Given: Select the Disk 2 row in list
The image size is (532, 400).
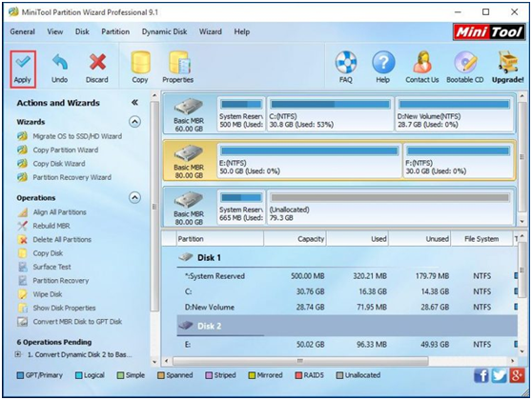Looking at the screenshot, I should (347, 326).
